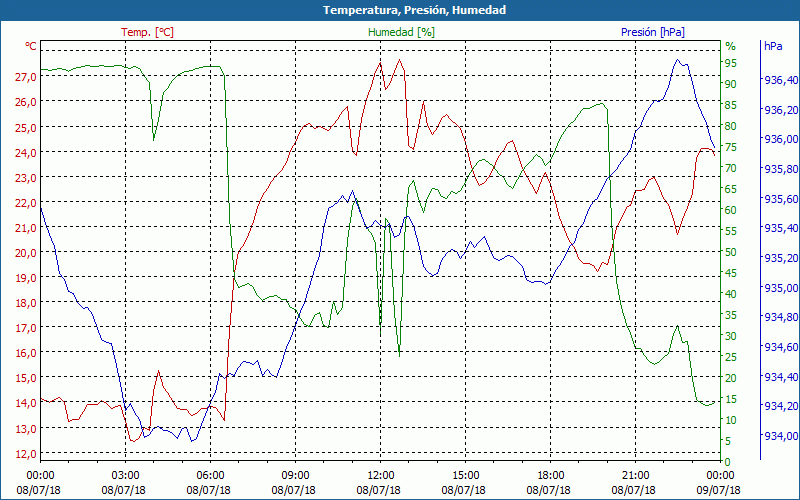Click temperature axis value "27,0"
Viewport: 800px width, 500px height.
pos(26,77)
